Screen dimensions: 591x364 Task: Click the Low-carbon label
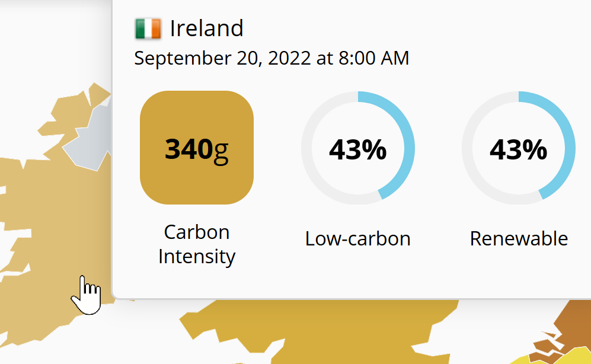coord(357,239)
